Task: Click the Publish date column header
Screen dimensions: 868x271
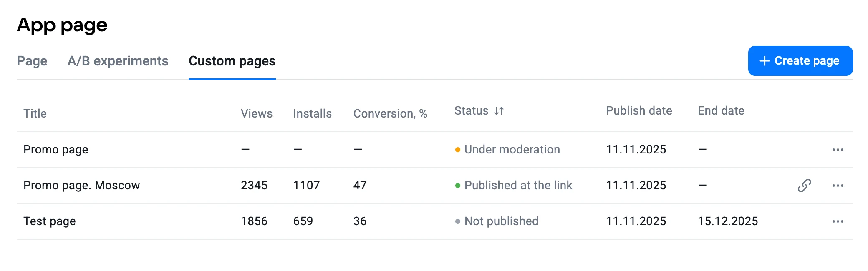Action: (x=639, y=111)
